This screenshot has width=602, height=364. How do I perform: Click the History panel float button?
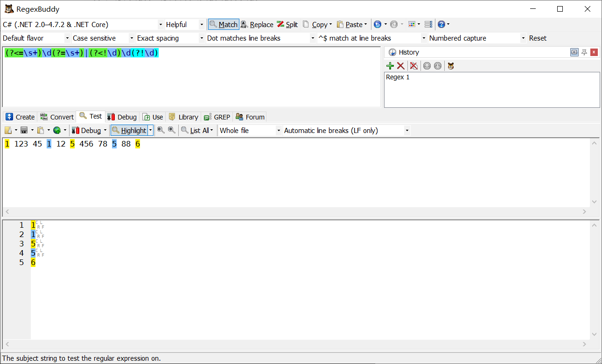click(x=574, y=52)
